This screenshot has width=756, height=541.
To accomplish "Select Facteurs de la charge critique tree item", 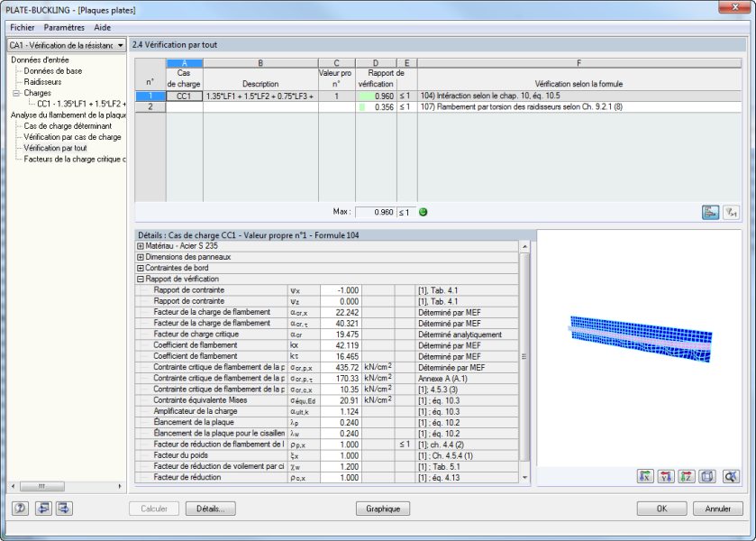I will click(x=75, y=160).
